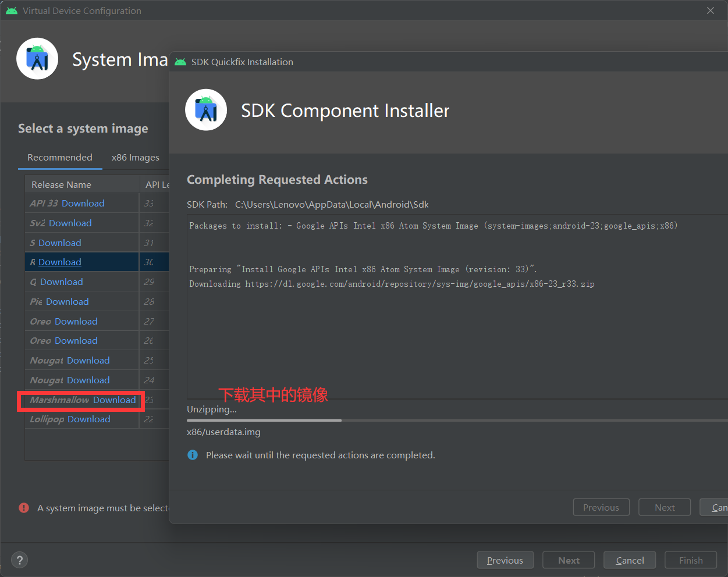Image resolution: width=728 pixels, height=577 pixels.
Task: Click the Release Name column header
Action: coord(82,184)
